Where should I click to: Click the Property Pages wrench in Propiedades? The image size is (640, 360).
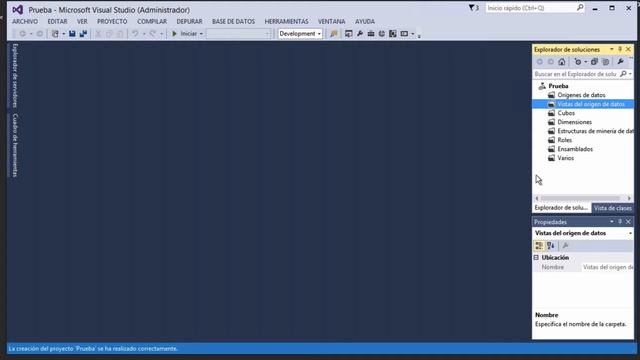tap(565, 246)
